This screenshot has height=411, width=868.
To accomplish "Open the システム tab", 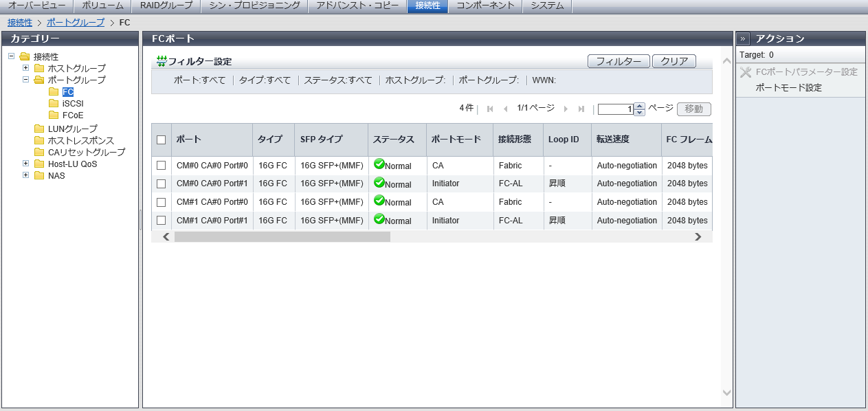I will point(547,6).
